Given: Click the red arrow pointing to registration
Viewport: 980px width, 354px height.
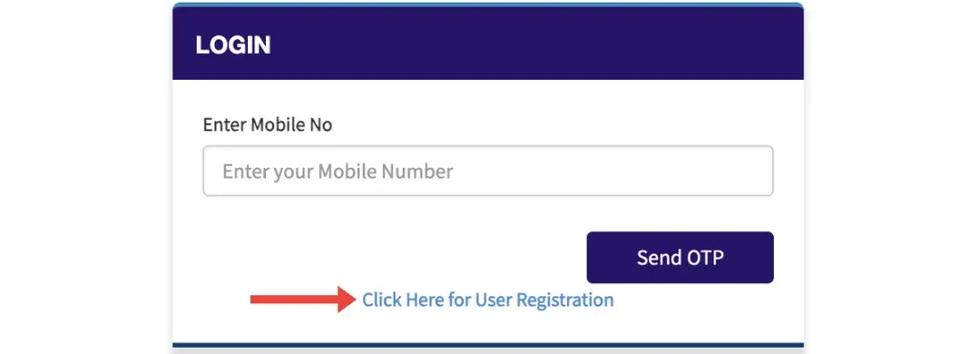Looking at the screenshot, I should point(303,300).
